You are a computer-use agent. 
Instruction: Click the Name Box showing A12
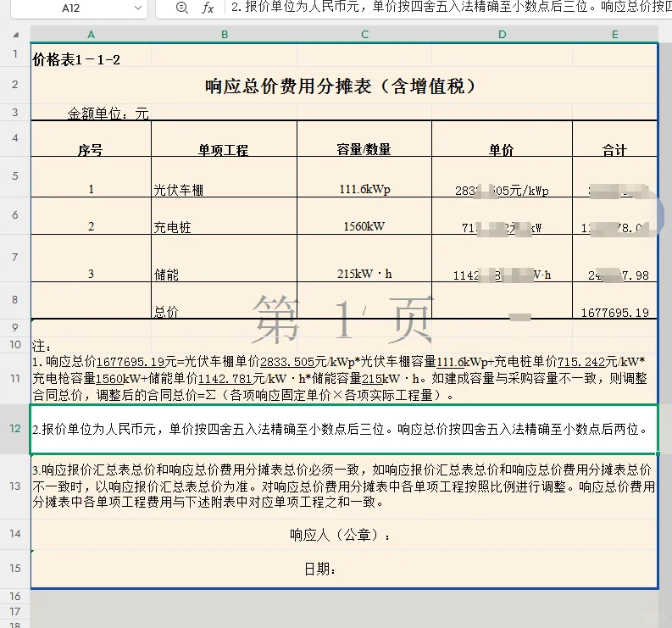pos(79,8)
